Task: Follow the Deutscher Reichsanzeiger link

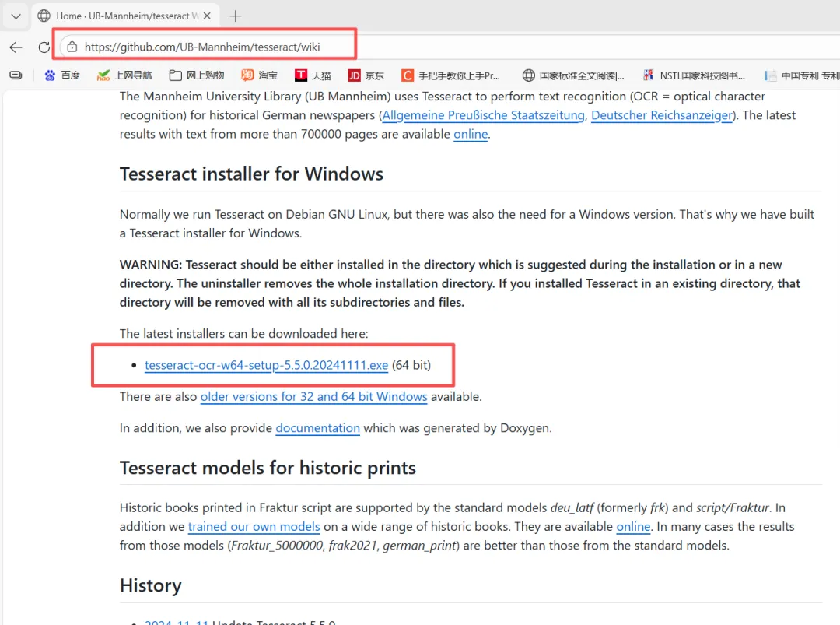Action: pos(662,115)
